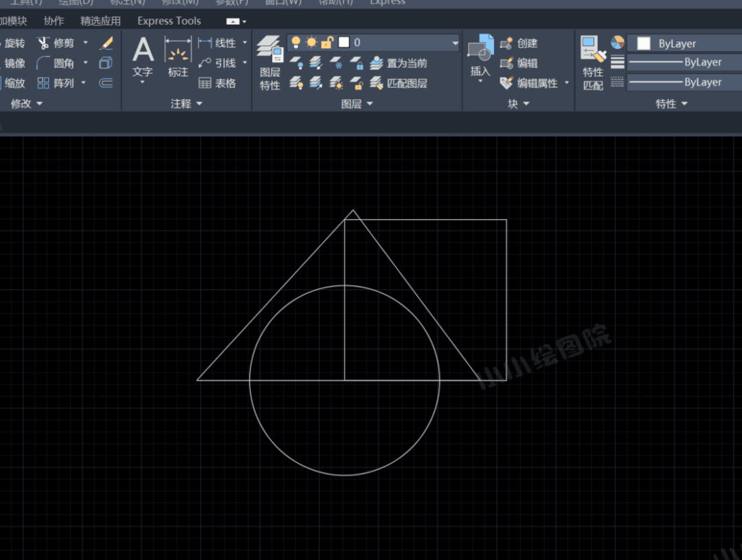
Task: Open the ByLayer linetype dropdown
Action: click(684, 82)
